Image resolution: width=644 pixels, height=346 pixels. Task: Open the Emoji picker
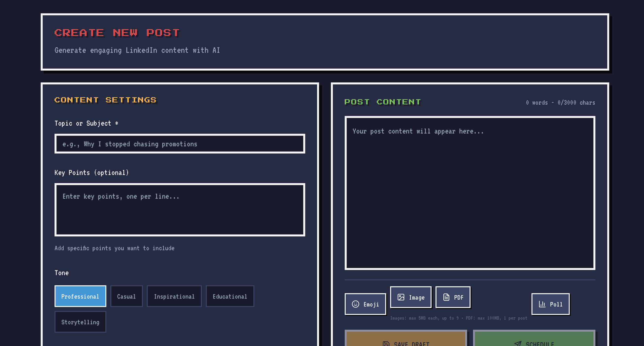pyautogui.click(x=365, y=304)
